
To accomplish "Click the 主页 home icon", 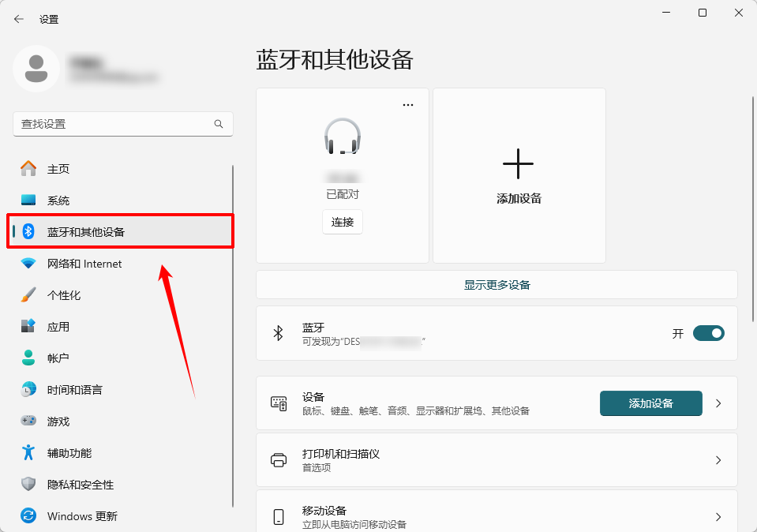I will 28,168.
